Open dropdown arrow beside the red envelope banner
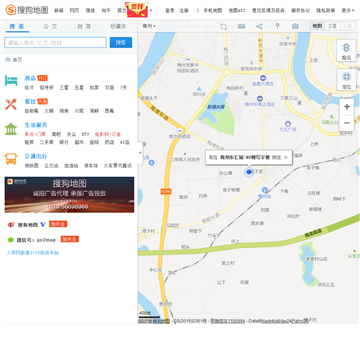Viewport: 360px width, 360px height. (151, 10)
